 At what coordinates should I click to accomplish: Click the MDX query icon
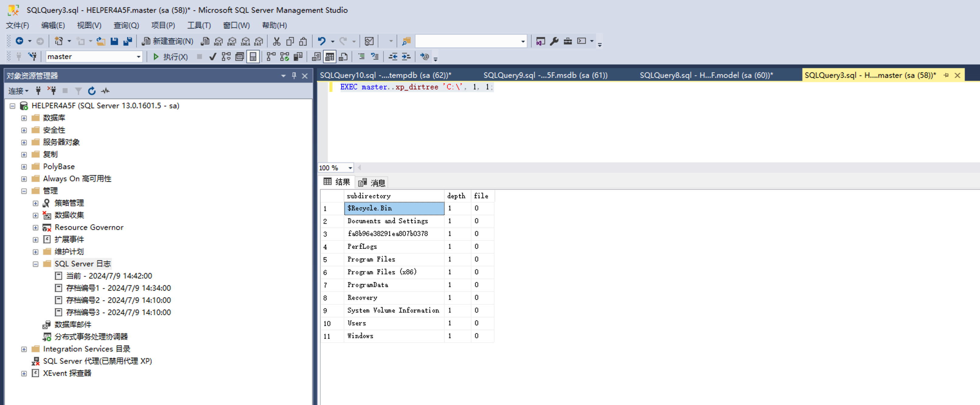click(x=218, y=41)
